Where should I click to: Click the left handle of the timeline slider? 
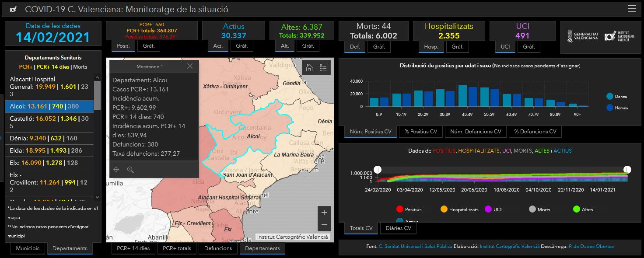378,169
